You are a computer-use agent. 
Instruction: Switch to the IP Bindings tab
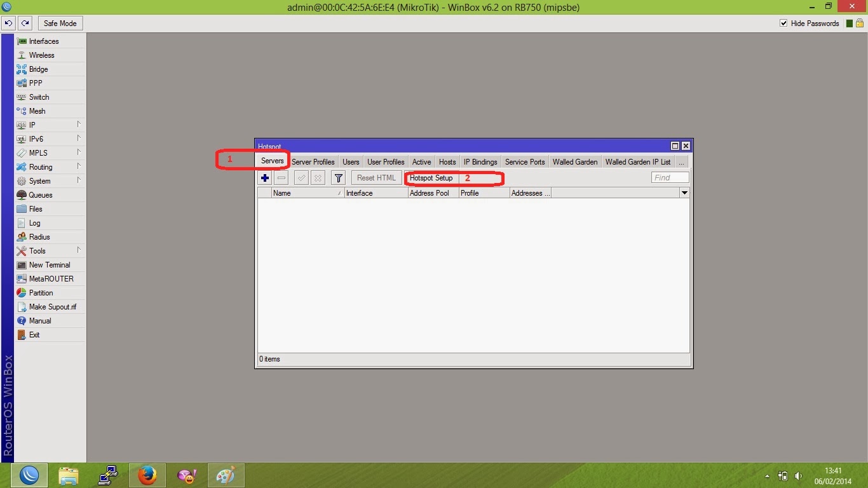pos(480,162)
